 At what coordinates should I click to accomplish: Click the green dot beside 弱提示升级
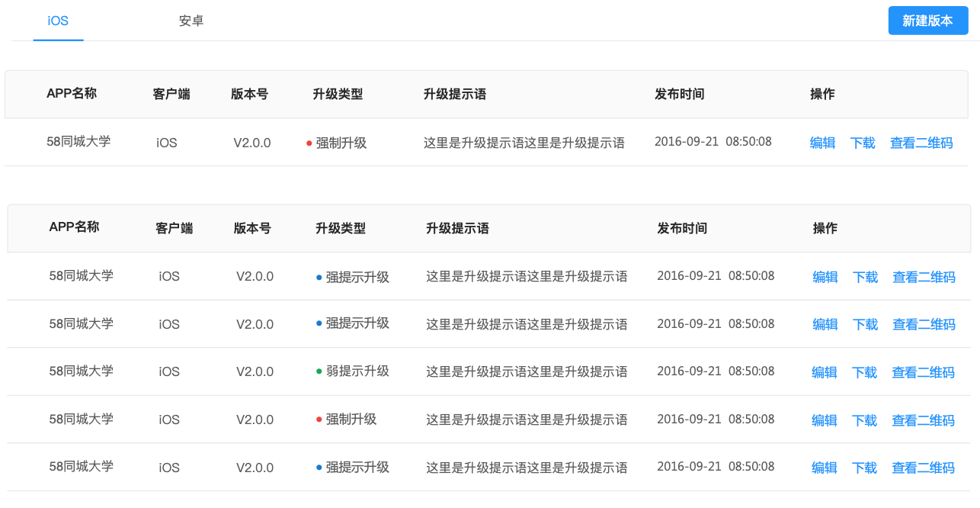(319, 371)
